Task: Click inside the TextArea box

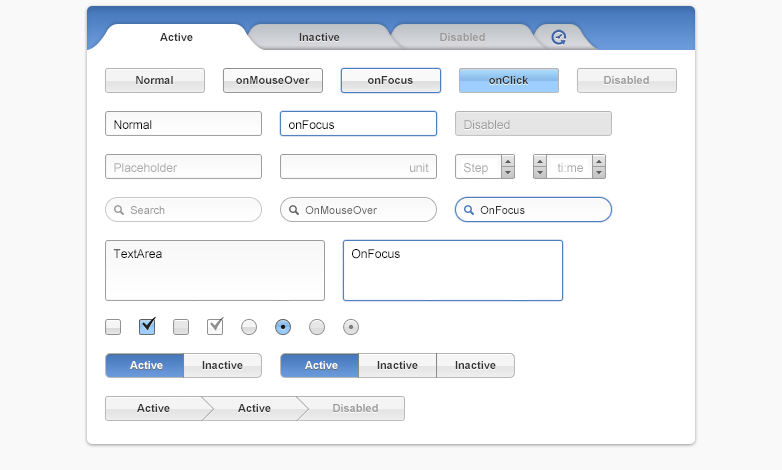Action: (215, 270)
